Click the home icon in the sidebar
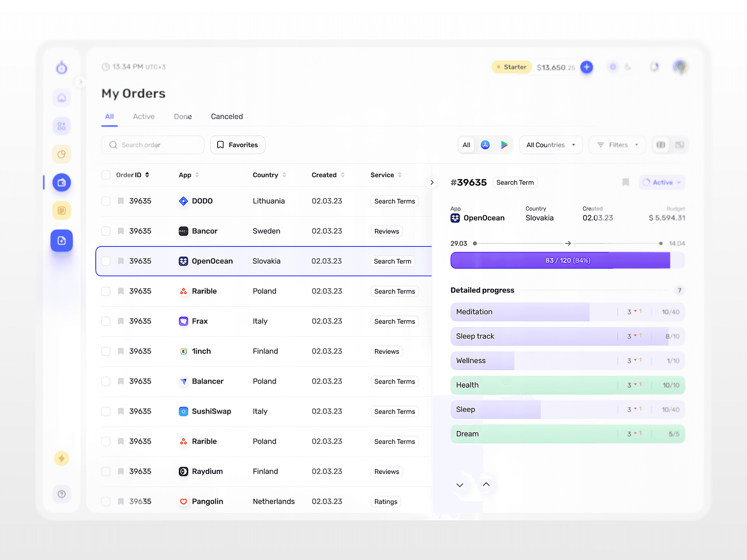747x560 pixels. click(x=62, y=98)
